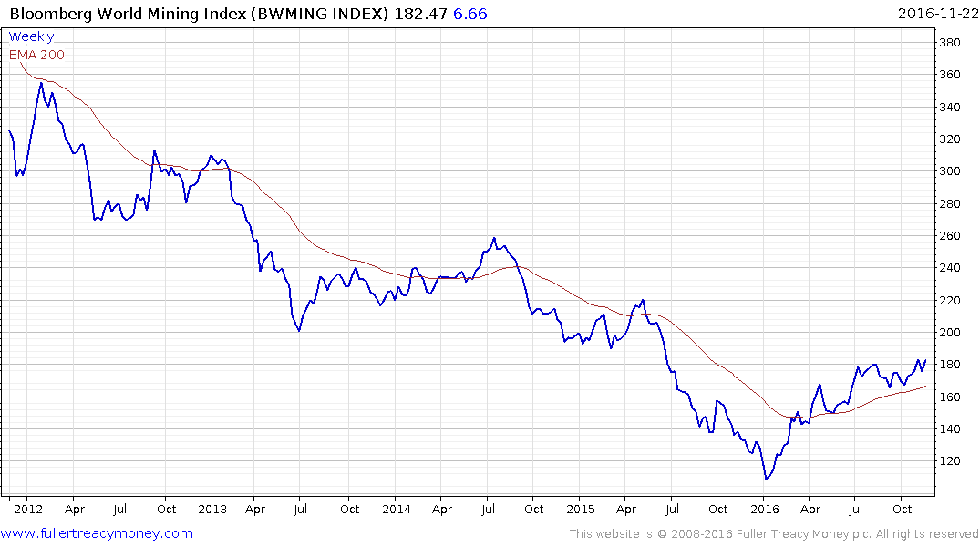Click the 340 y-axis label
The height and width of the screenshot is (547, 980).
point(950,107)
